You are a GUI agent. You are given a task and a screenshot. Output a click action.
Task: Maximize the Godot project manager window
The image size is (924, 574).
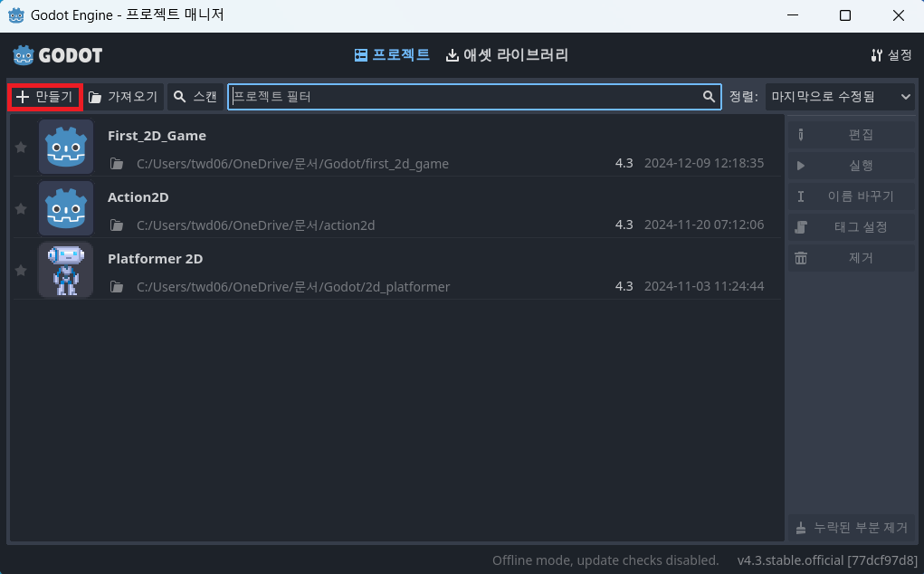845,15
